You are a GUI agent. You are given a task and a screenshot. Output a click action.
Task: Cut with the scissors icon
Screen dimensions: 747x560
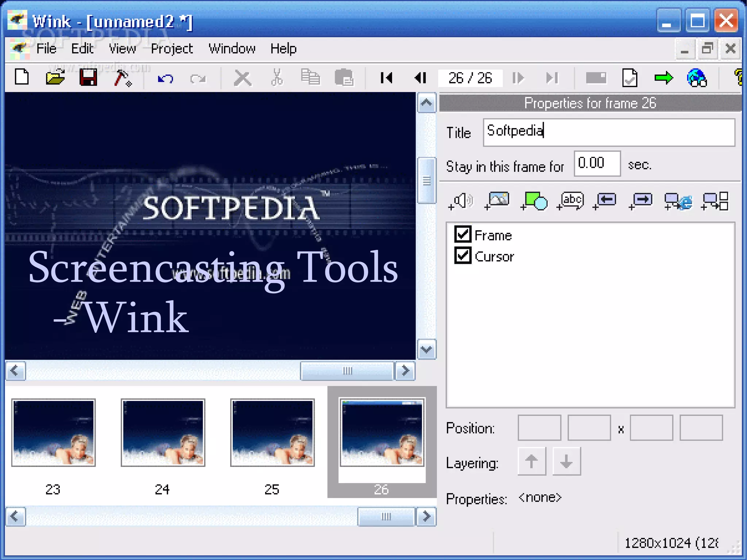coord(277,77)
